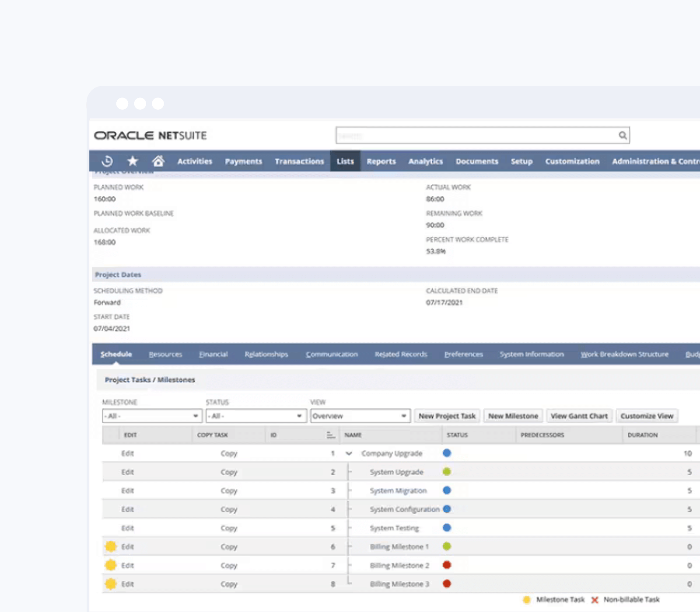This screenshot has height=612, width=700.
Task: Click the Non-billable Task red X legend icon
Action: [x=595, y=600]
